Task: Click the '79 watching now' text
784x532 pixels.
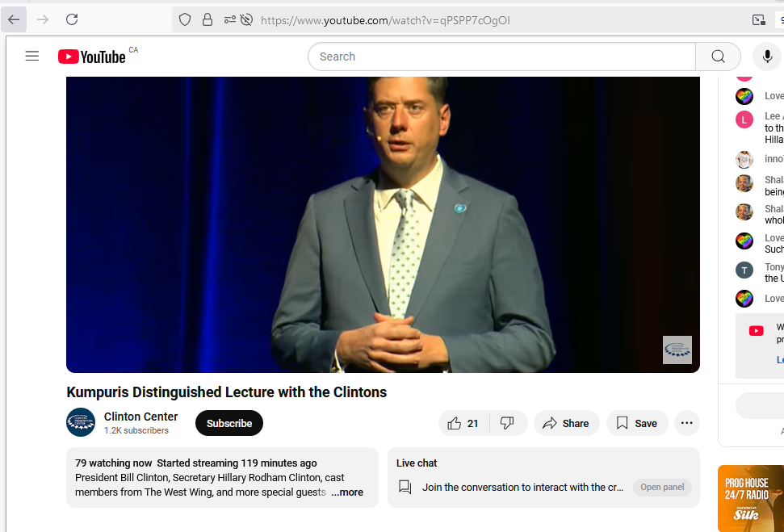Action: 114,463
